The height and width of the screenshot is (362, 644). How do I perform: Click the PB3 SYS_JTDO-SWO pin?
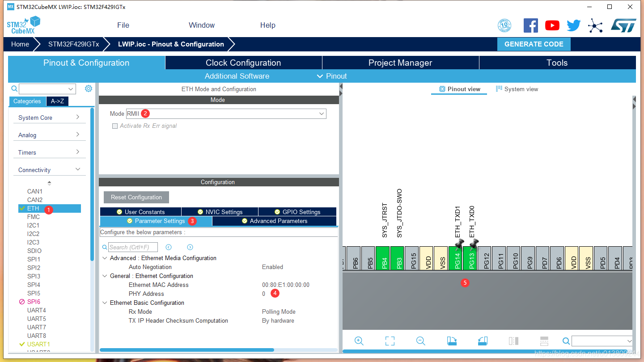click(397, 258)
